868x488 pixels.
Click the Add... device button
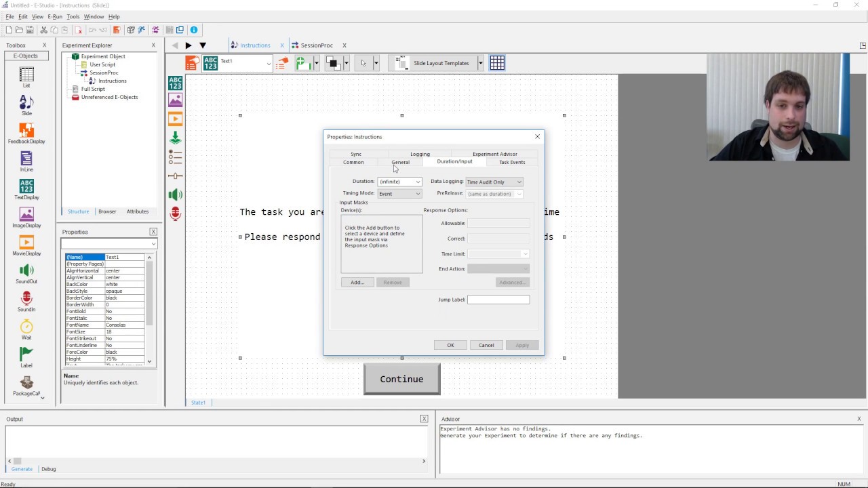point(357,282)
